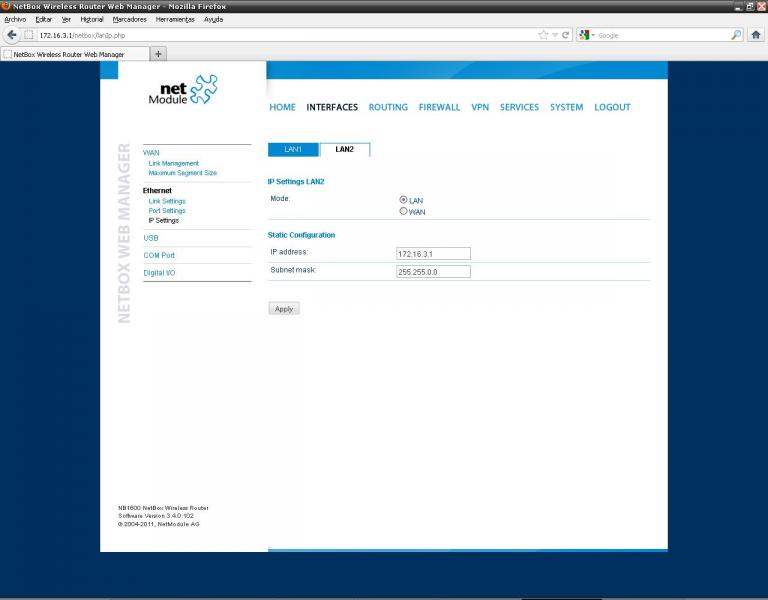Open the Google search engine dropdown

click(587, 35)
